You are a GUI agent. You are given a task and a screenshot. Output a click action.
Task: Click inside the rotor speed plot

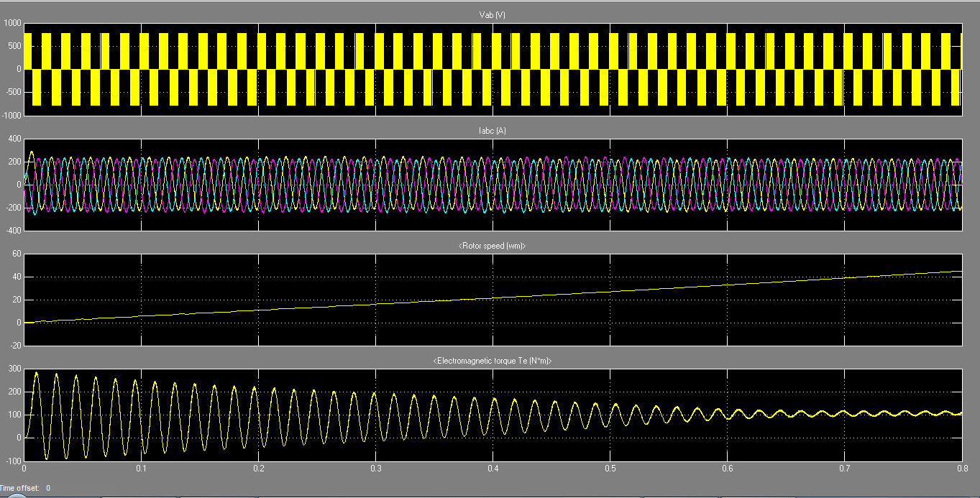pos(493,300)
